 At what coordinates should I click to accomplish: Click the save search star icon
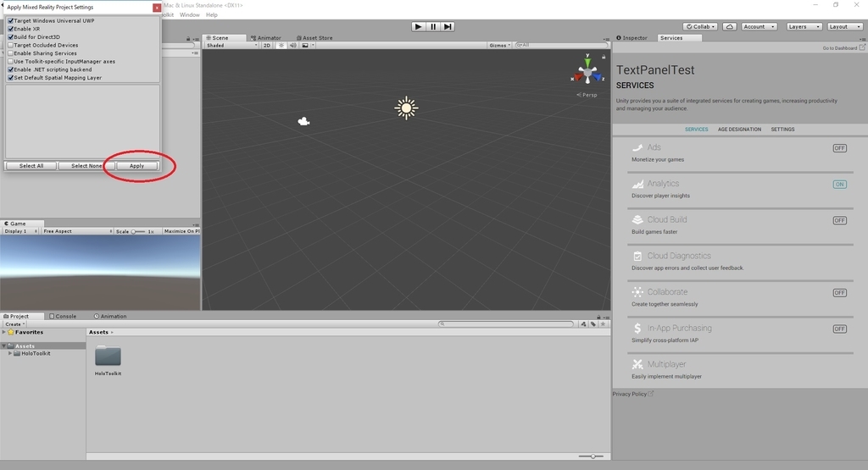(x=604, y=324)
